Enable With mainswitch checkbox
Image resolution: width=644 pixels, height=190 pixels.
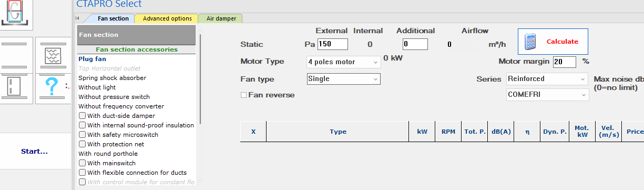[82, 163]
